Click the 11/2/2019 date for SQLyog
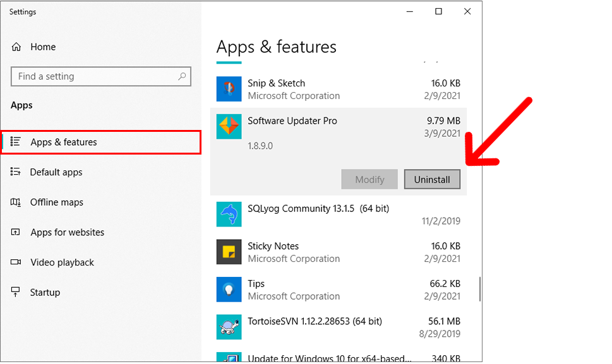 tap(441, 221)
